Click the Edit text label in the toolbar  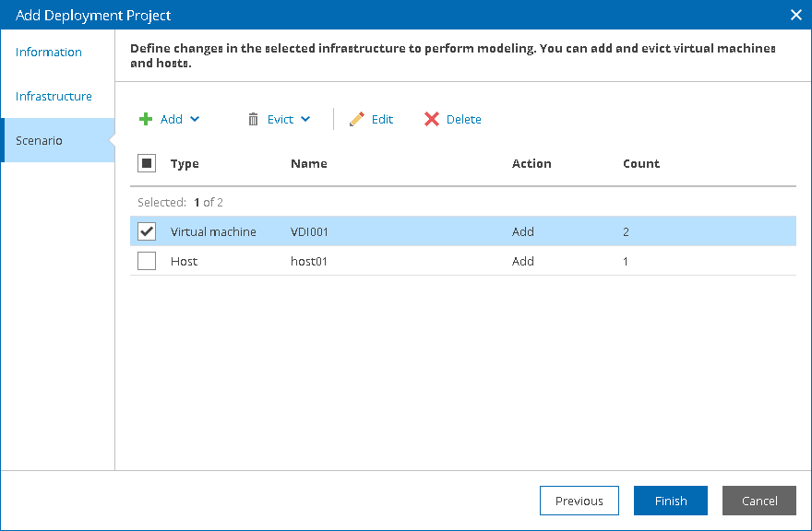point(382,119)
